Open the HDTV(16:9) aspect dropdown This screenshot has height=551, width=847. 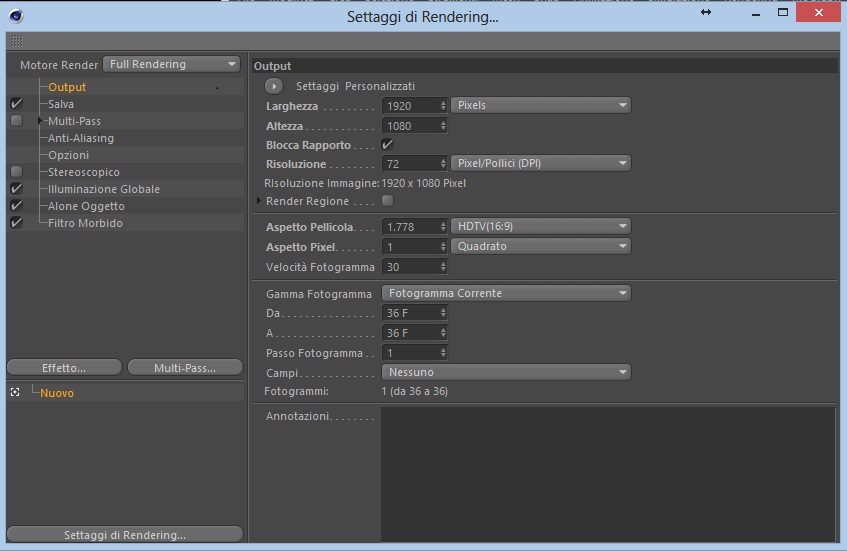tap(541, 226)
